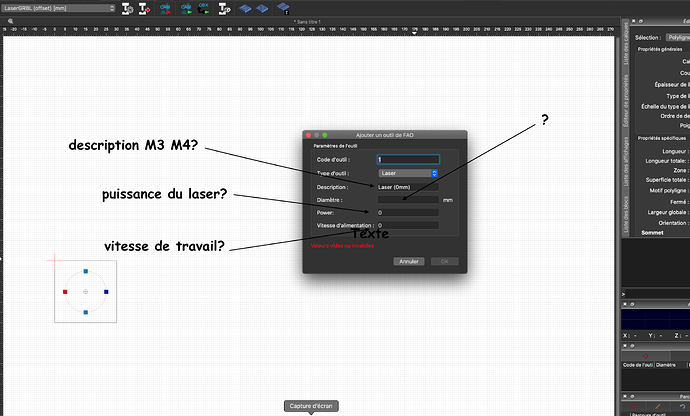Click the red plus add-tool icon
The height and width of the screenshot is (416, 690).
click(646, 356)
